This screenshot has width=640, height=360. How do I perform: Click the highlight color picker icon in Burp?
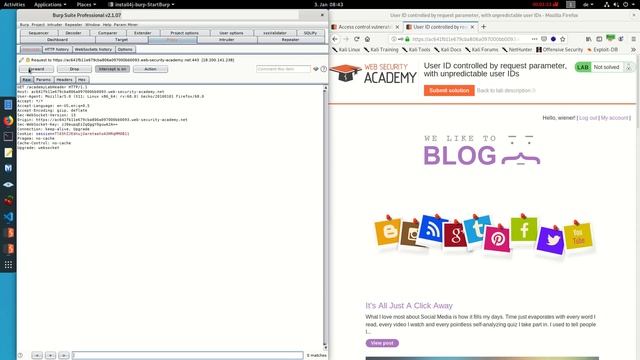tap(316, 69)
